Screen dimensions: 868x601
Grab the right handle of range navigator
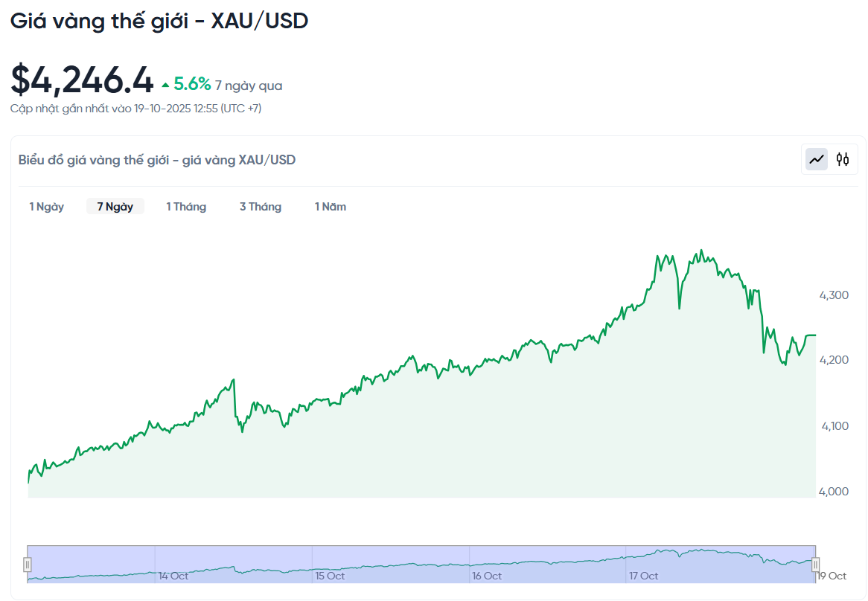click(815, 565)
